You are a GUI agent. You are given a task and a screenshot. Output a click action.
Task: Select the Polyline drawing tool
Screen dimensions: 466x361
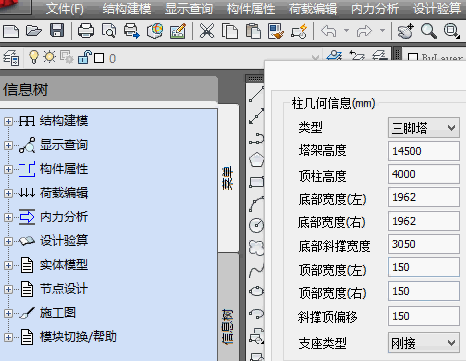[256, 138]
